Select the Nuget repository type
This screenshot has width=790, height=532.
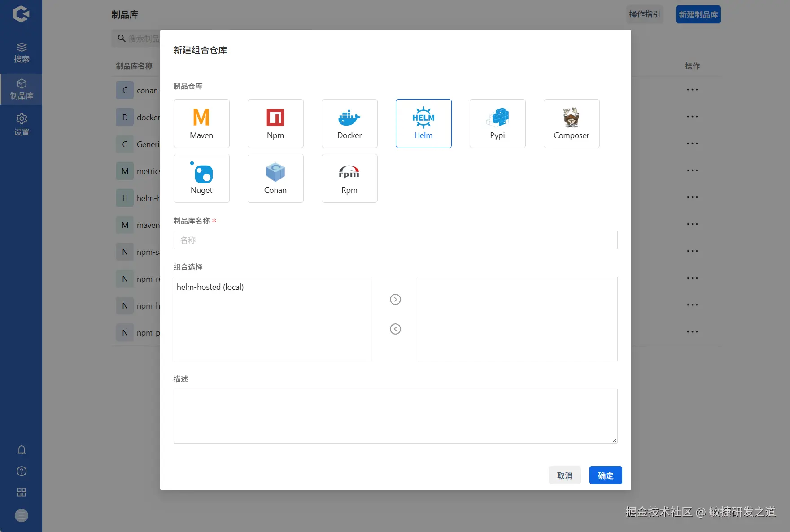point(201,178)
